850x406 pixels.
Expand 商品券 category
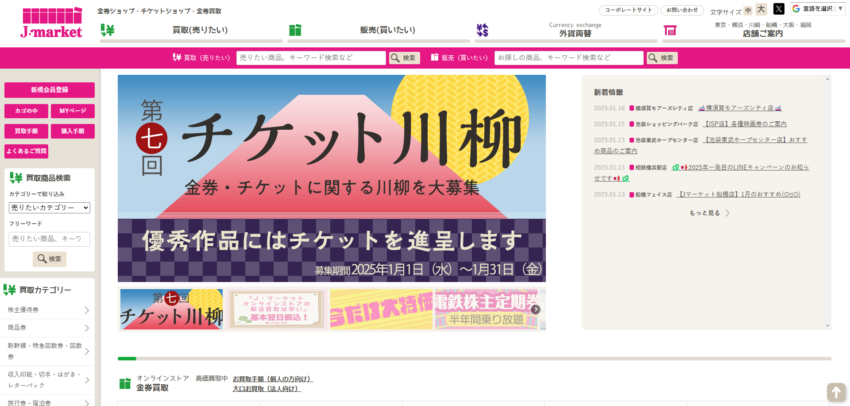(x=48, y=328)
